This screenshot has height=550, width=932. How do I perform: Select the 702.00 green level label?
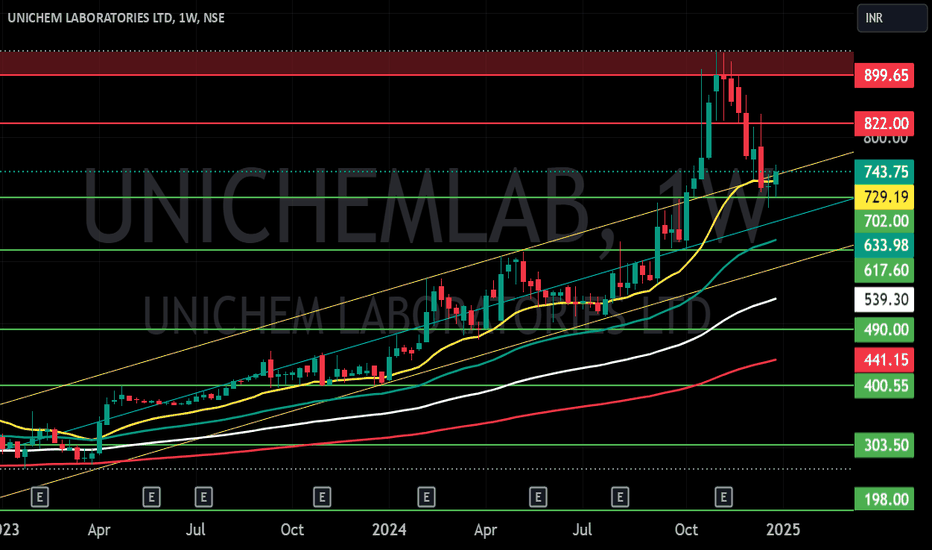pyautogui.click(x=884, y=221)
